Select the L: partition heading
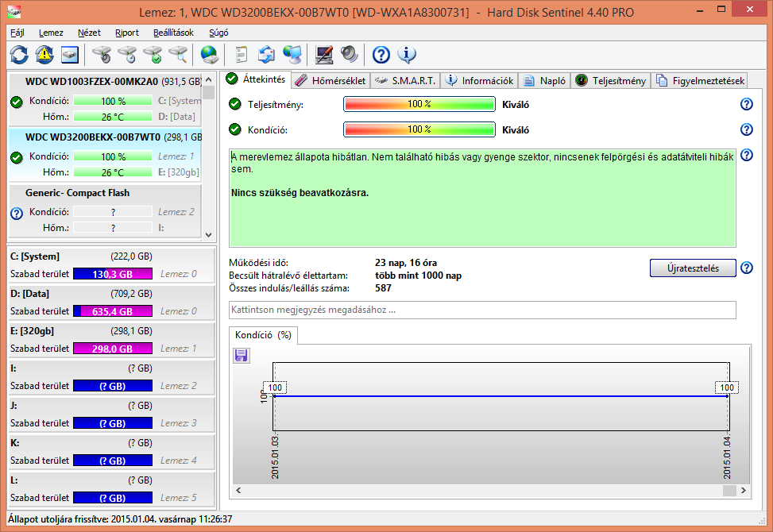The height and width of the screenshot is (532, 773). pyautogui.click(x=14, y=480)
